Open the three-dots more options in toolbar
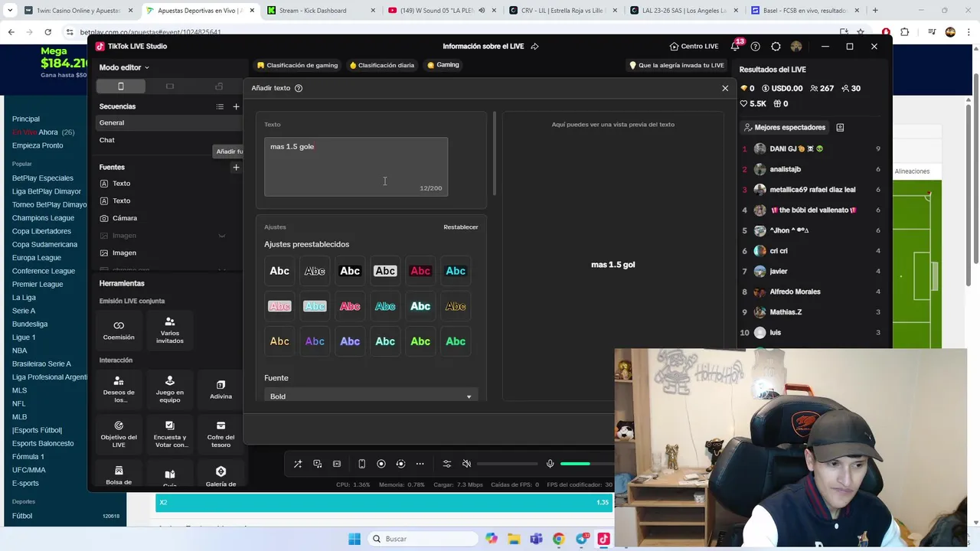This screenshot has height=551, width=980. [x=420, y=464]
